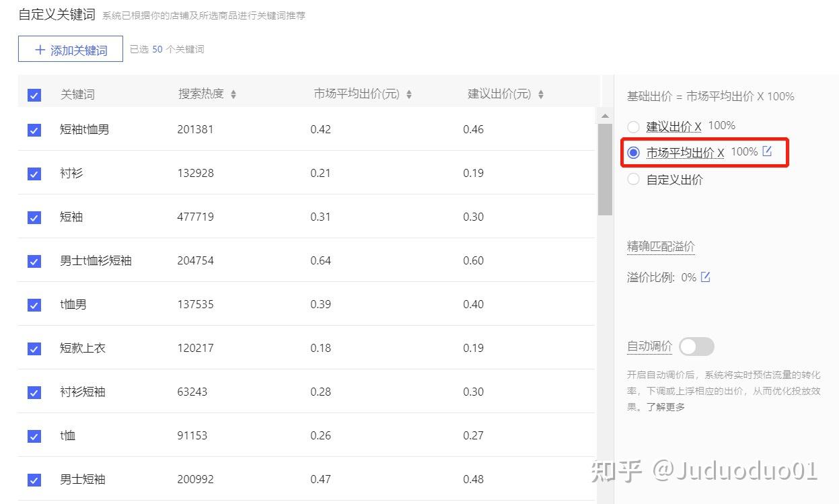The width and height of the screenshot is (839, 504).
Task: Uncheck the 短袖t恤男 keyword checkbox
Action: coord(34,130)
